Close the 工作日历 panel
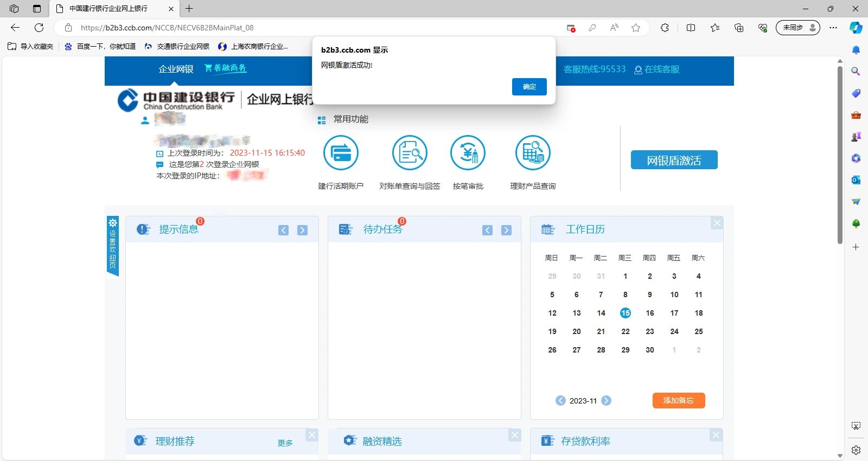 [x=717, y=223]
